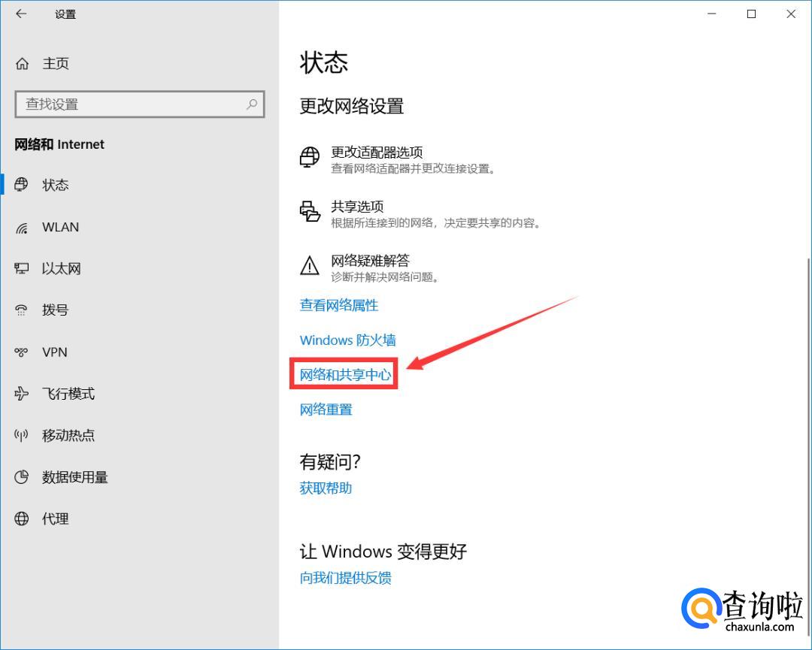Click the airplane icon beside 飞行模式
Viewport: 812px width, 650px height.
click(x=21, y=394)
